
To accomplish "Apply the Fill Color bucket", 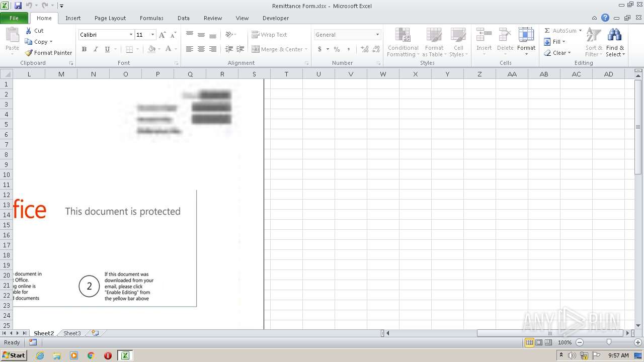I will 151,49.
